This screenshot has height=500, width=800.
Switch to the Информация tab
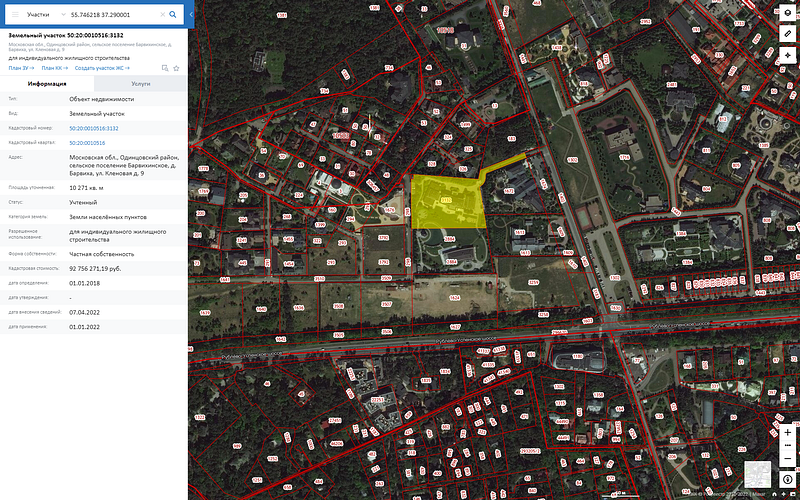[47, 84]
